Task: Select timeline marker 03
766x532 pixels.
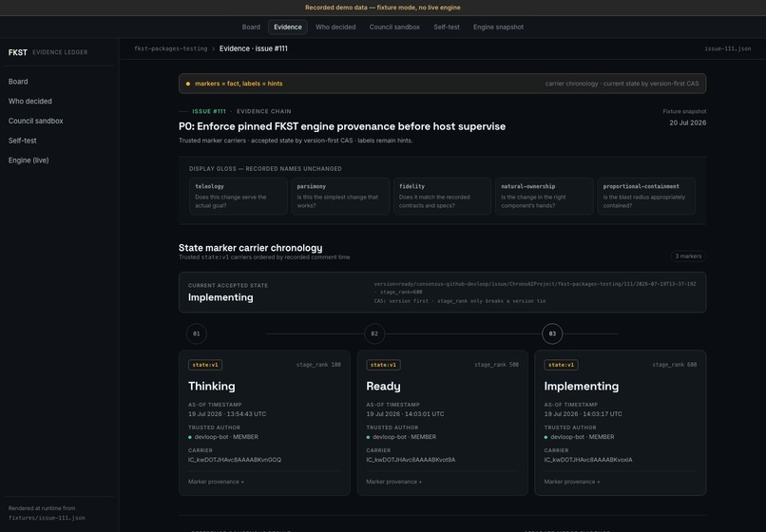Action: pos(552,333)
